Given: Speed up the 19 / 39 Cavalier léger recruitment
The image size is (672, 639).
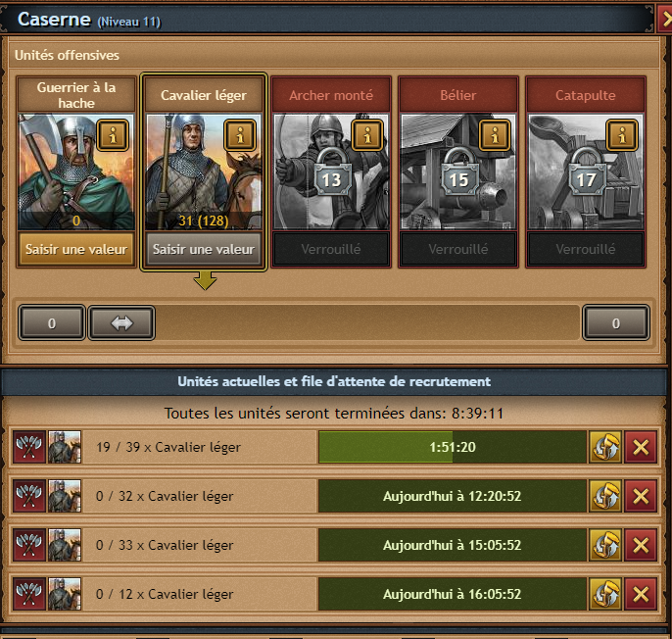Looking at the screenshot, I should (605, 447).
